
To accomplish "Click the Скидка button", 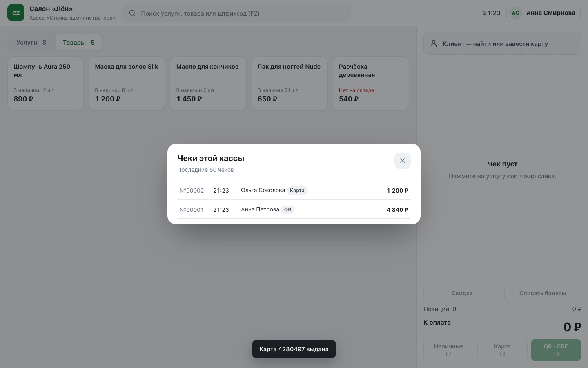I will [462, 293].
